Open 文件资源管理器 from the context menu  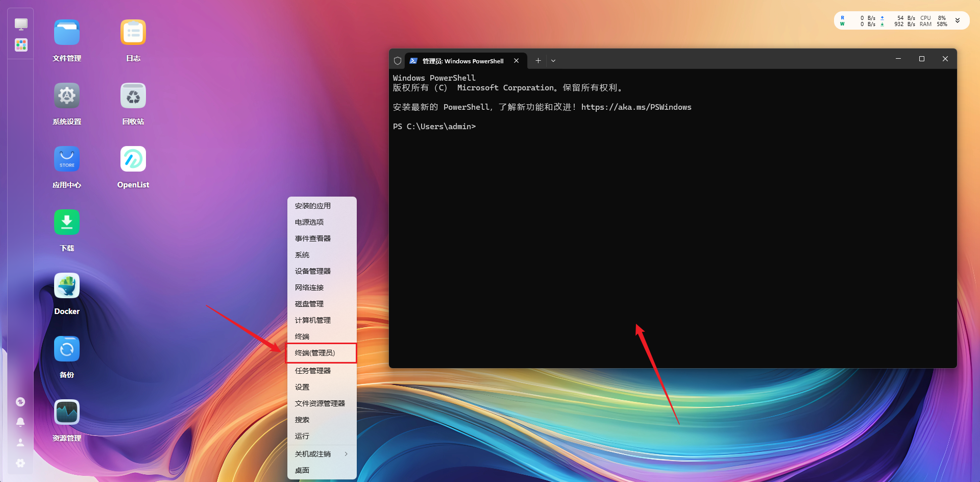click(322, 403)
